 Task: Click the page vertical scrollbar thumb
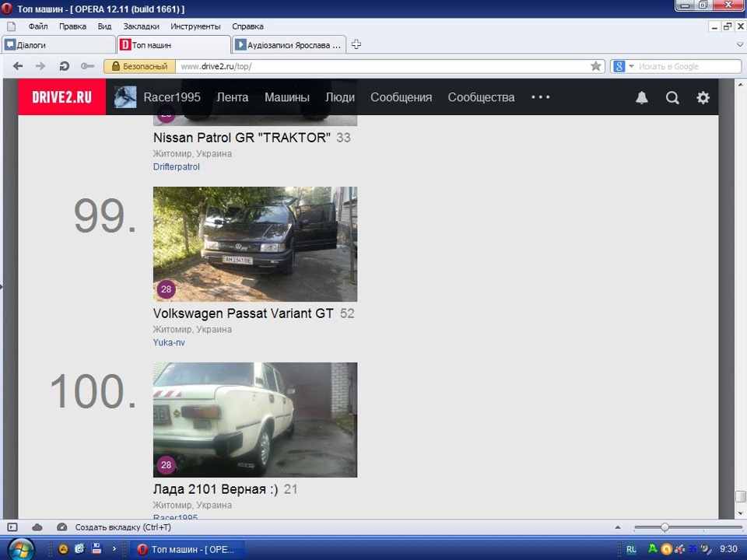(x=740, y=497)
